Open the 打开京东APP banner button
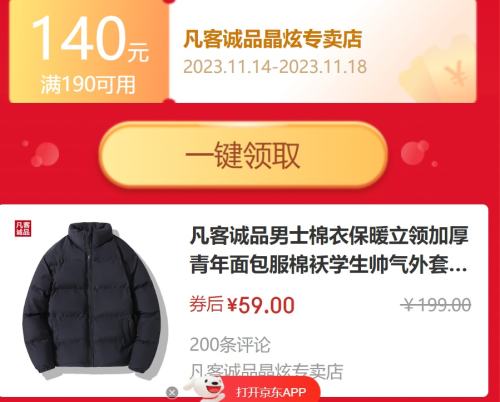This screenshot has height=402, width=500. click(x=271, y=392)
